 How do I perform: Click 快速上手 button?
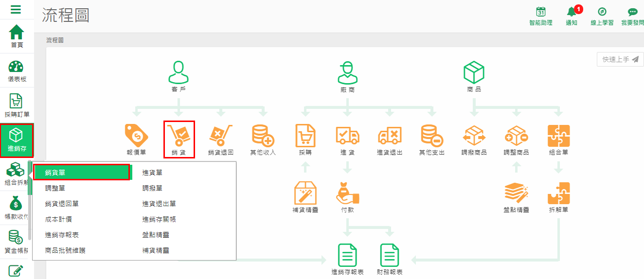(x=620, y=59)
